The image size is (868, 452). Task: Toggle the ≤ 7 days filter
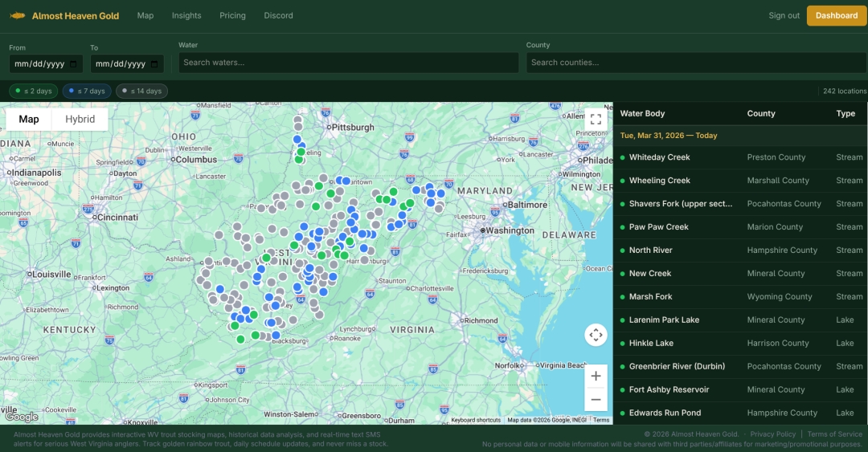[x=88, y=91]
